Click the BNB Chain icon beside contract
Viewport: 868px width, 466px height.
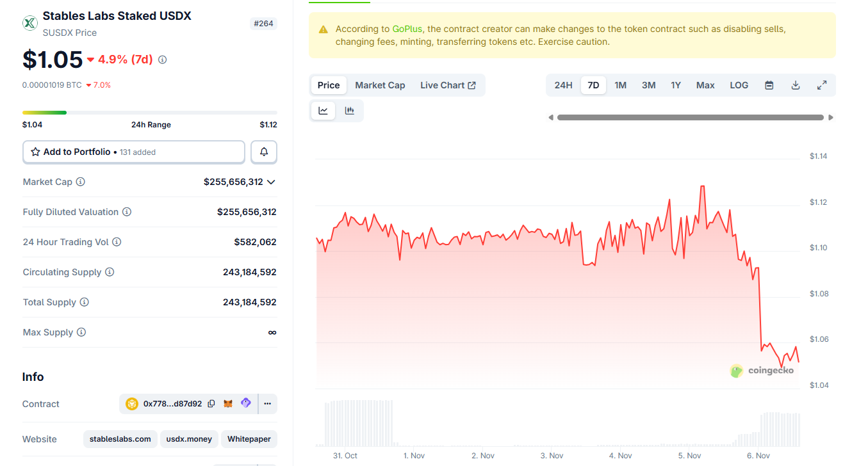tap(132, 403)
